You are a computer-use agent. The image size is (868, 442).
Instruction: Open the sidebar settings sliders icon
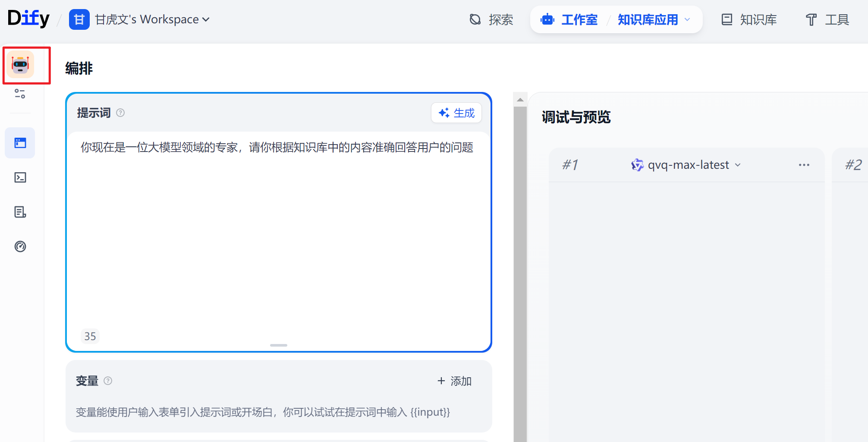[20, 94]
